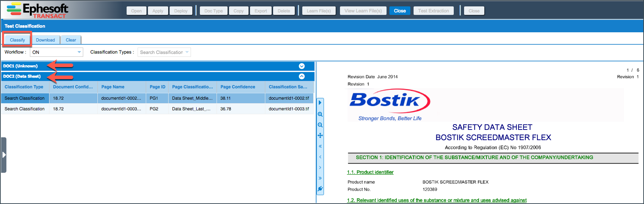
Task: Sort by Classification Sample column header
Action: (x=289, y=87)
